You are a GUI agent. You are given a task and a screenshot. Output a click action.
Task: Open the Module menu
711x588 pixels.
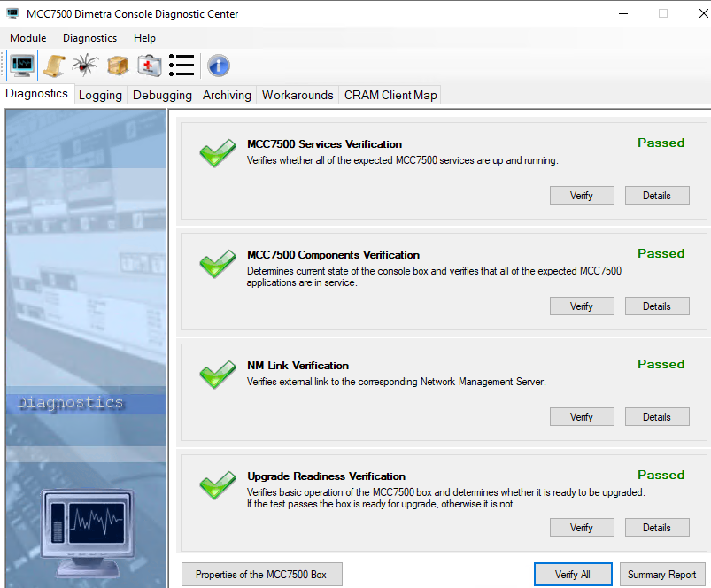(x=28, y=38)
